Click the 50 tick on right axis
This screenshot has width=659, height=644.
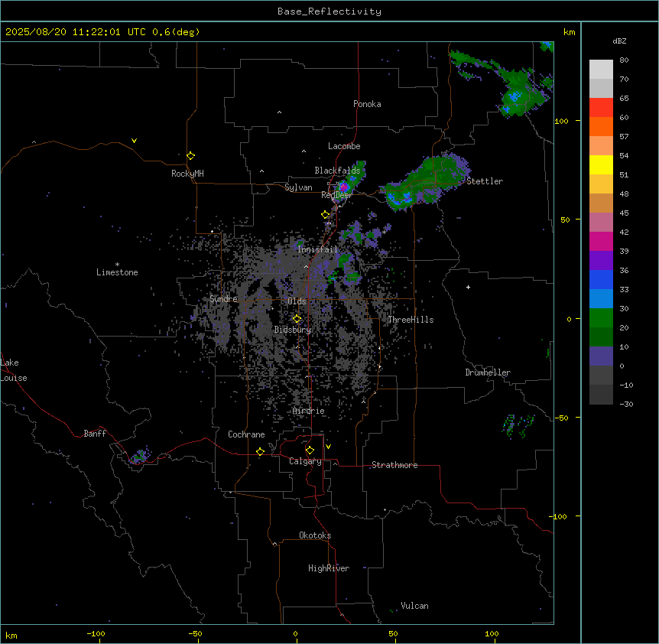coord(565,220)
